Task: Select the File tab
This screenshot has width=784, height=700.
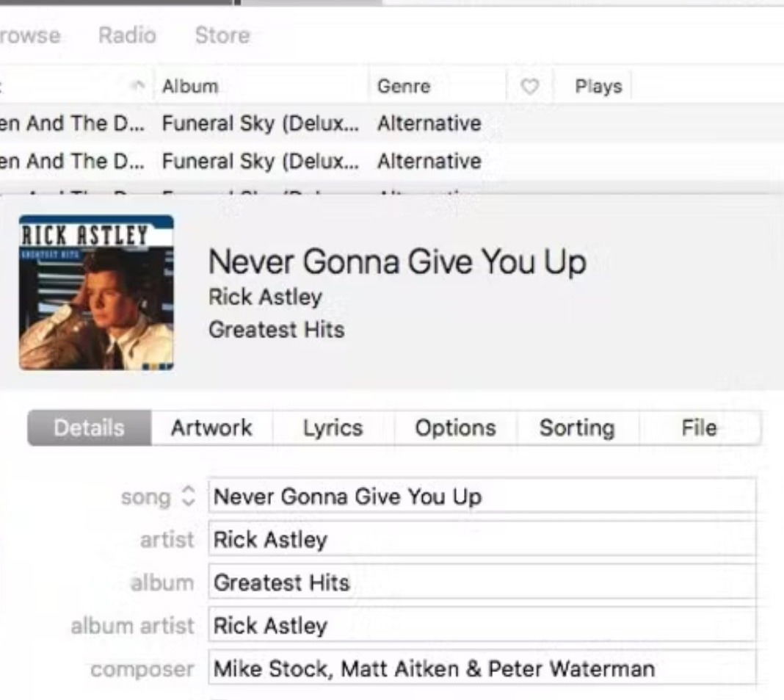Action: (x=699, y=427)
